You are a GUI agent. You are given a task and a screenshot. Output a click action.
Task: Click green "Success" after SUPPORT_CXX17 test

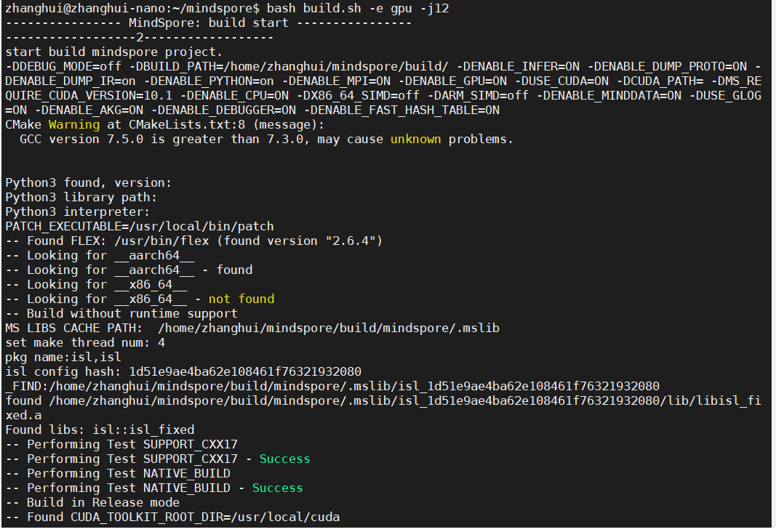tap(284, 459)
